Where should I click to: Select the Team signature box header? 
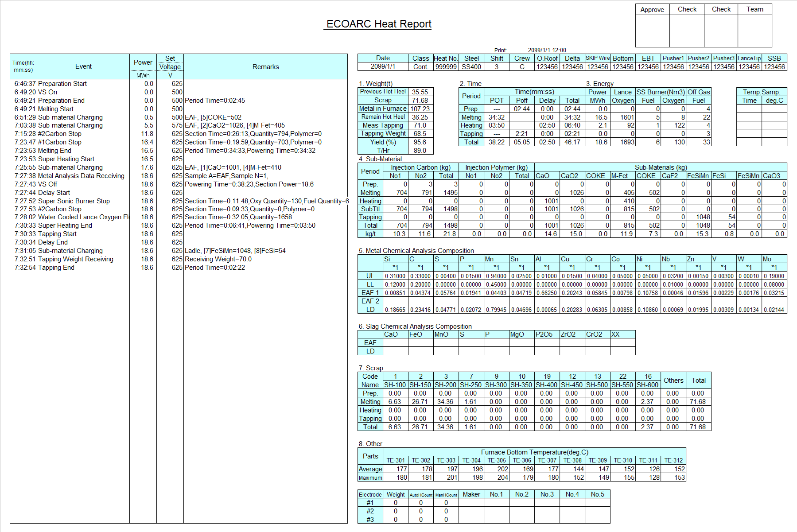[x=755, y=9]
